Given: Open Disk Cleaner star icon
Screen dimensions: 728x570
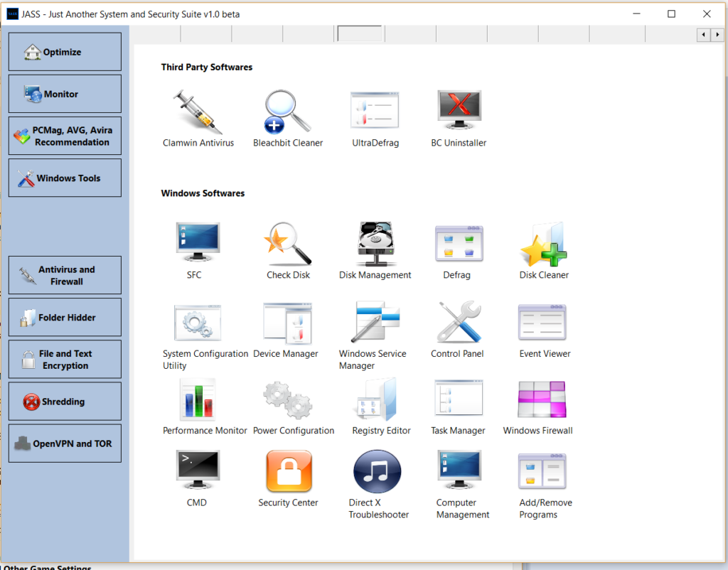Looking at the screenshot, I should click(543, 244).
